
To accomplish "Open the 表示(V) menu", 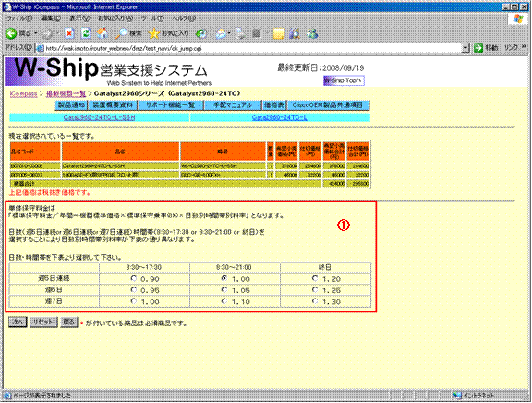I will point(79,18).
